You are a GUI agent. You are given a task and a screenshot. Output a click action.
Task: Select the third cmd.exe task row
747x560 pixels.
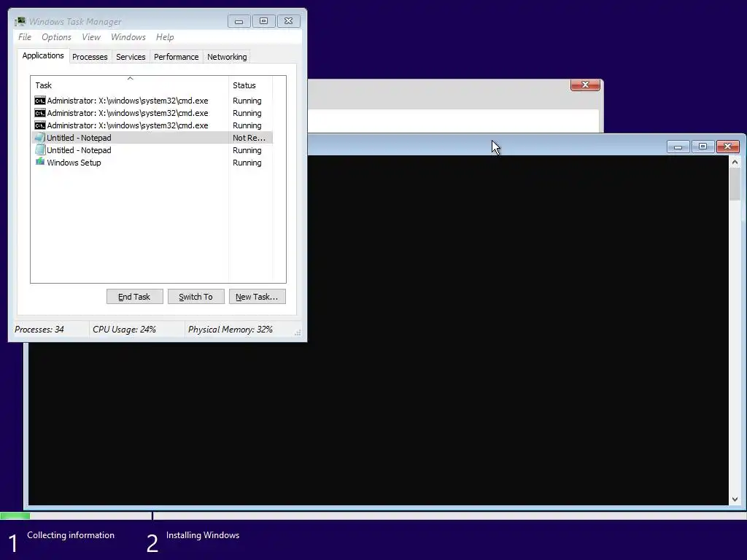pyautogui.click(x=152, y=125)
